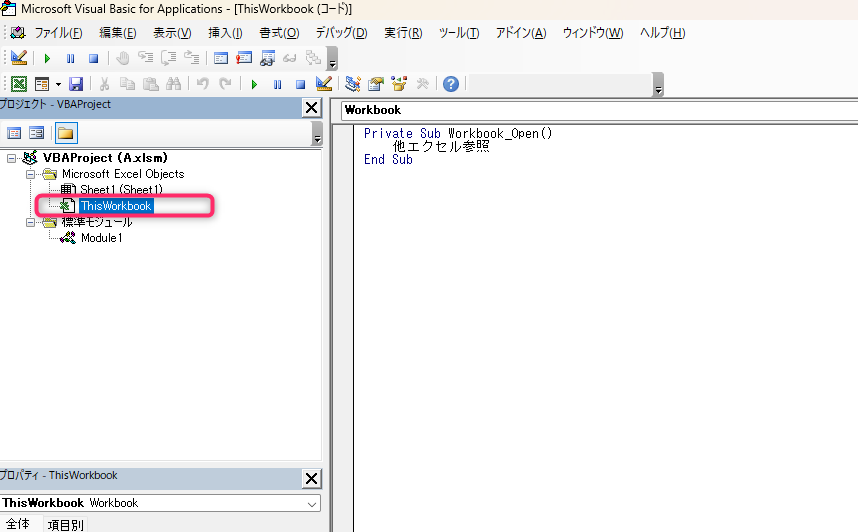Open the デバッグ(D) menu
The image size is (858, 532).
(341, 33)
